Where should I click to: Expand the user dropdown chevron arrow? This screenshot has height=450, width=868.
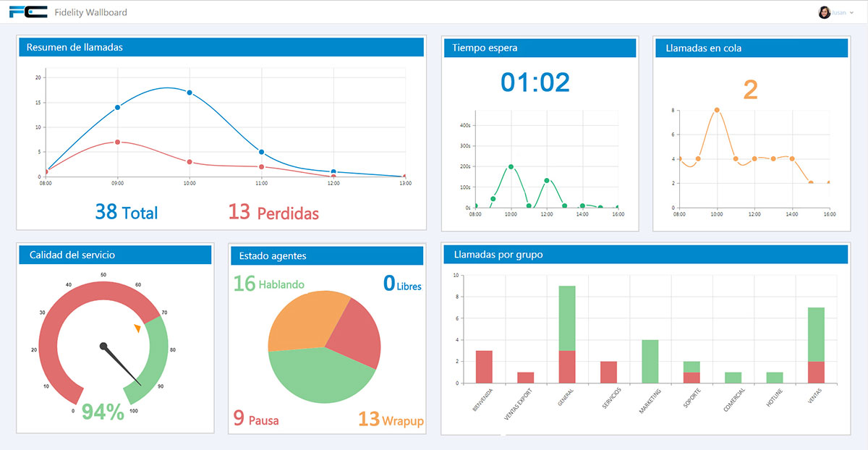(851, 13)
